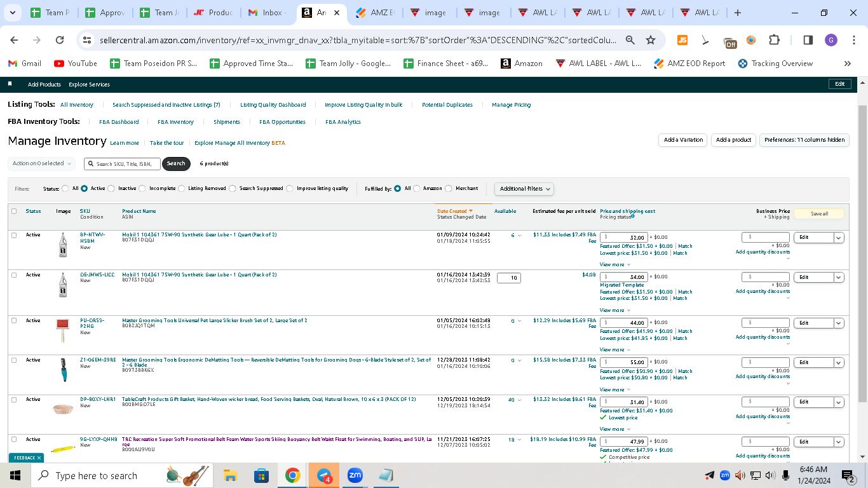Expand the Additional filters dropdown

click(x=524, y=189)
